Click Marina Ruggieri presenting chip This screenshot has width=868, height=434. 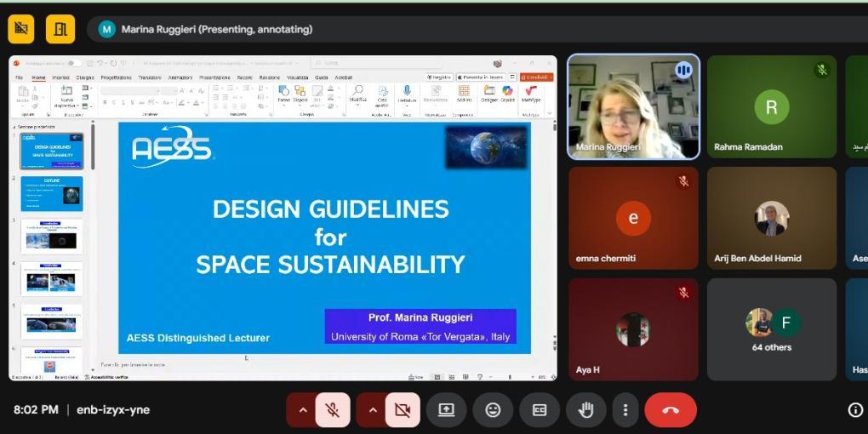[205, 29]
